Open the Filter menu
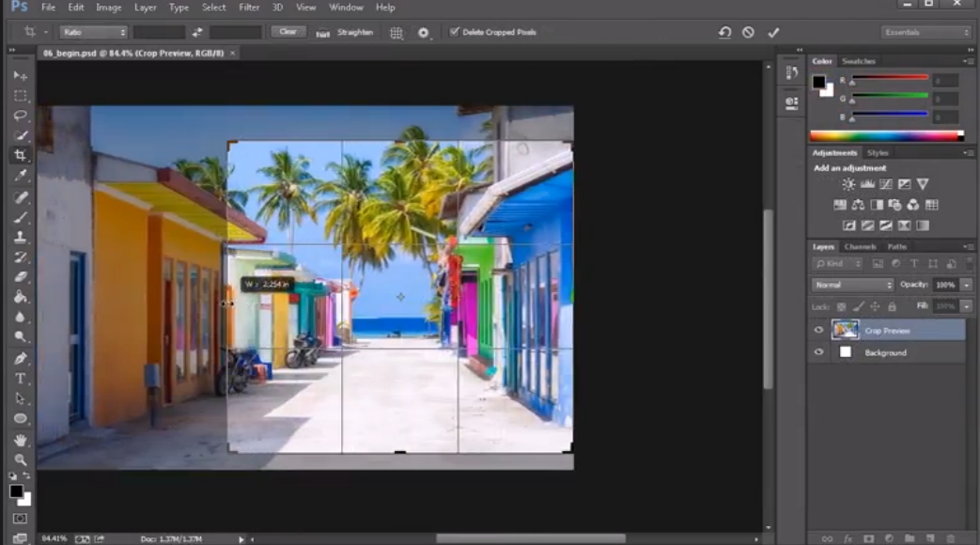 pos(249,8)
